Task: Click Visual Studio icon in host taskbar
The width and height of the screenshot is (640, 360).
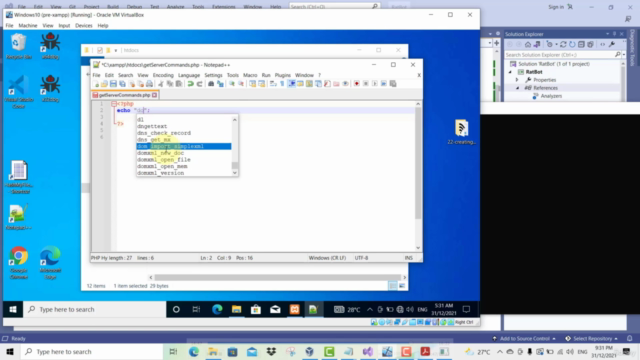Action: click(368, 351)
